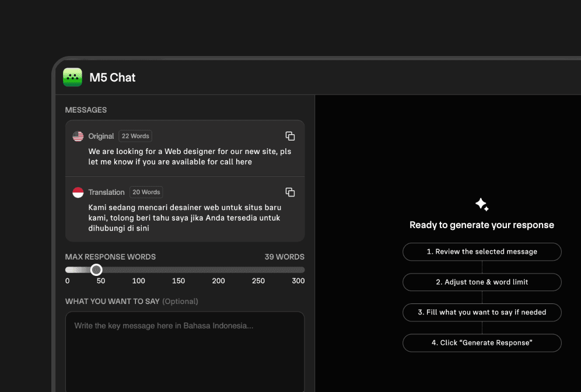Click the US flag icon beside Original
The height and width of the screenshot is (392, 581).
click(78, 136)
